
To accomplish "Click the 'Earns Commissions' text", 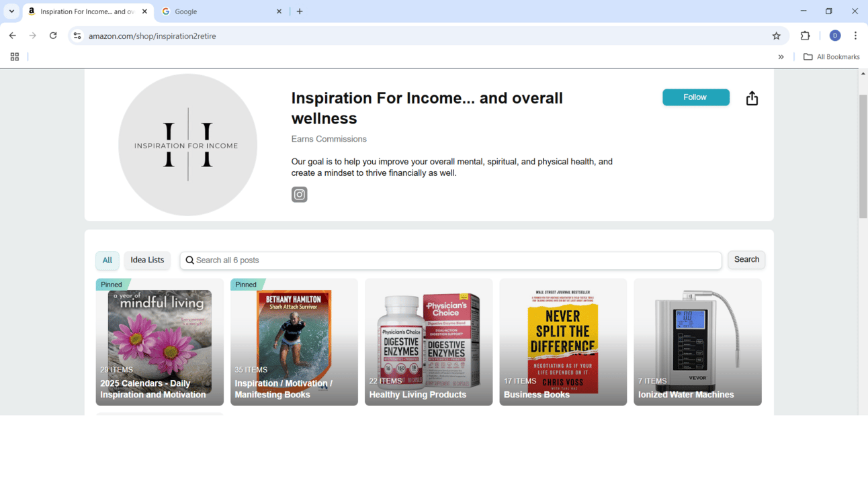I will (329, 139).
